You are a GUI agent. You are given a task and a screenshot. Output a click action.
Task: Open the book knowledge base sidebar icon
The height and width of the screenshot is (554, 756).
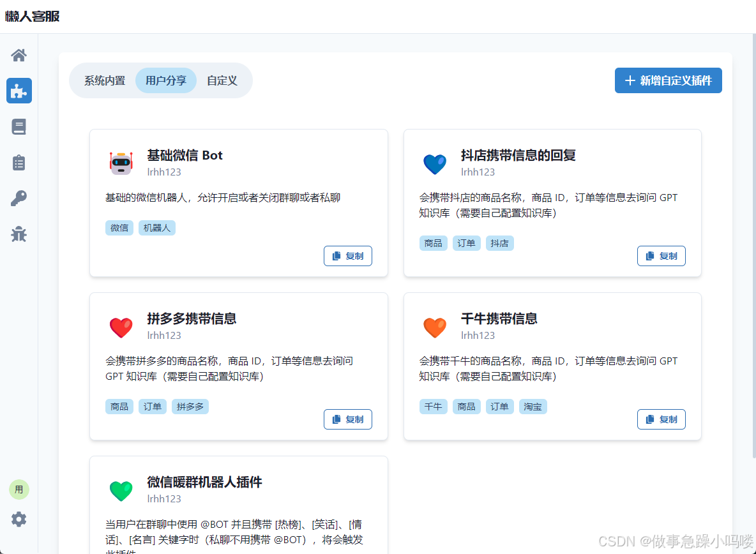click(x=19, y=127)
